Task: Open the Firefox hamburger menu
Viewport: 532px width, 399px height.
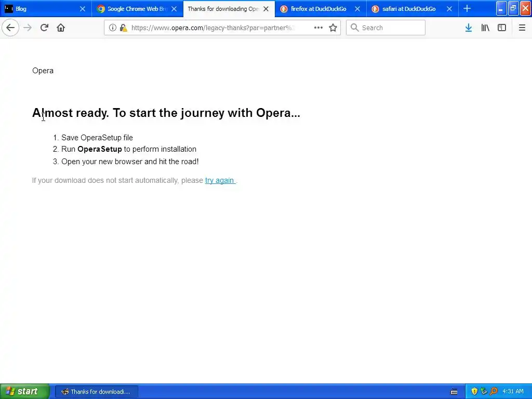Action: click(x=522, y=28)
